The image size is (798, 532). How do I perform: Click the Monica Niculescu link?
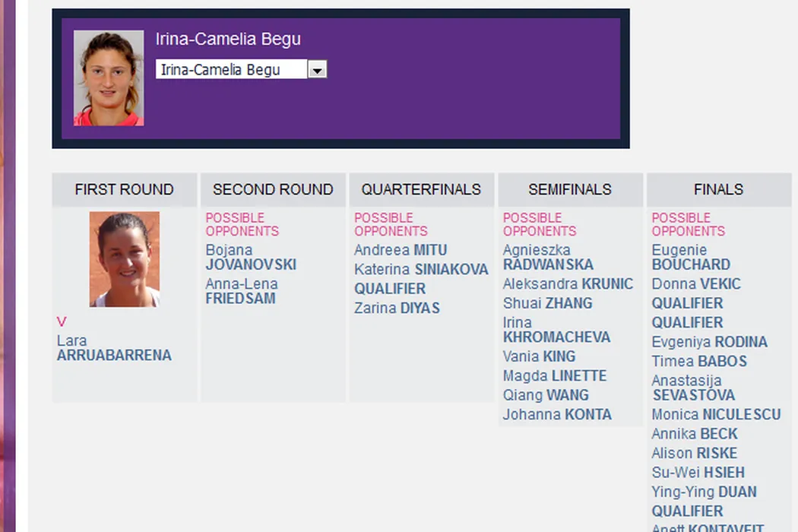[716, 414]
